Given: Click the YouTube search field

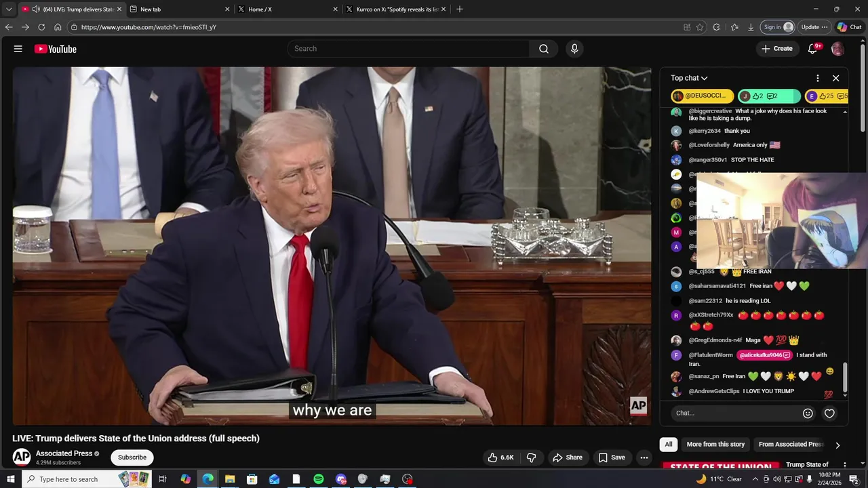Looking at the screenshot, I should click(x=409, y=49).
